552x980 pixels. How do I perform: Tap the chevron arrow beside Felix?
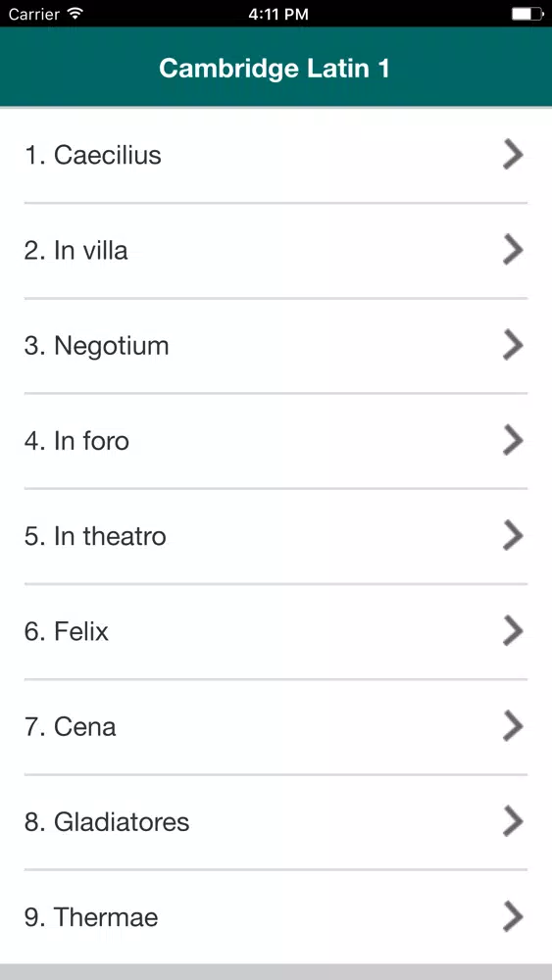(x=513, y=631)
